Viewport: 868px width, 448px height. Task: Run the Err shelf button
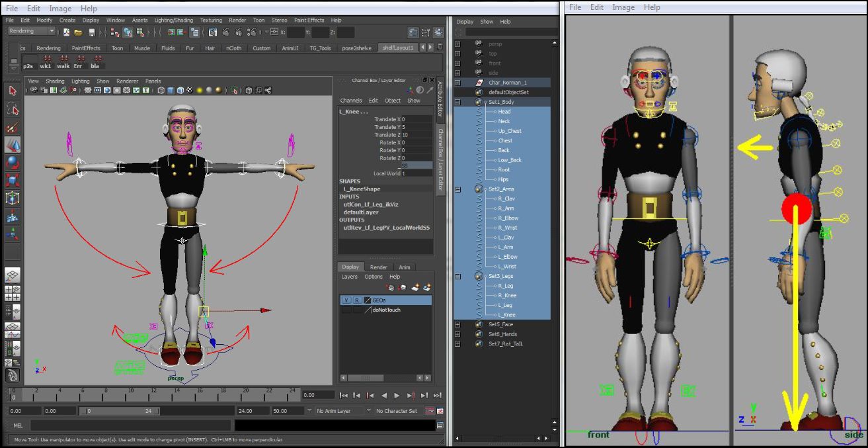[78, 64]
